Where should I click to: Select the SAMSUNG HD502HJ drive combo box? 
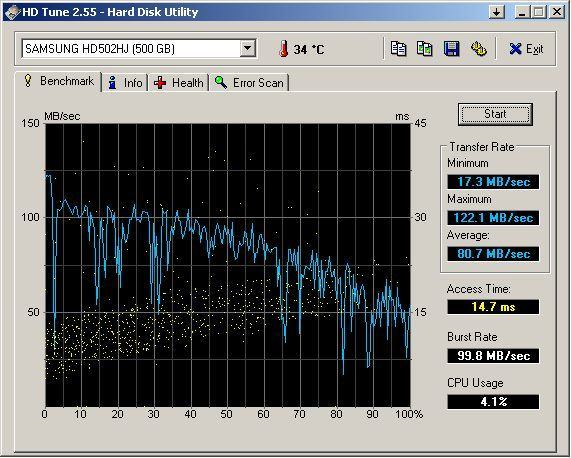(139, 48)
